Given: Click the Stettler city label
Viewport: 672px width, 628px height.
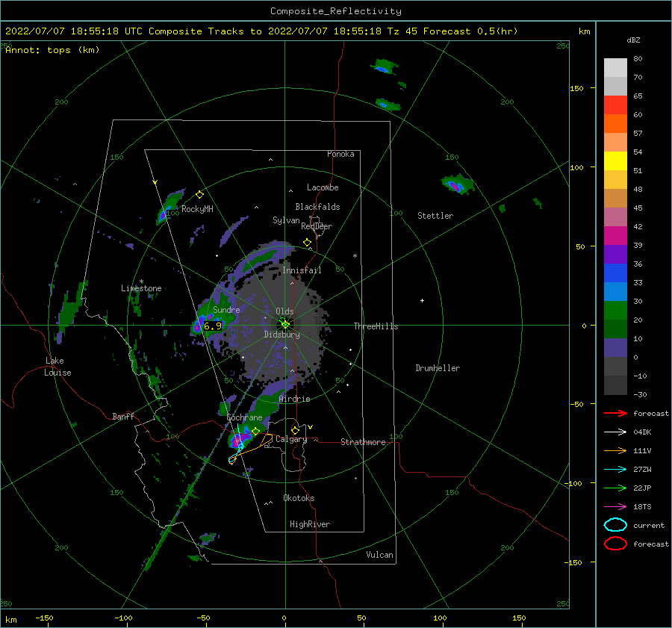Looking at the screenshot, I should pos(435,216).
